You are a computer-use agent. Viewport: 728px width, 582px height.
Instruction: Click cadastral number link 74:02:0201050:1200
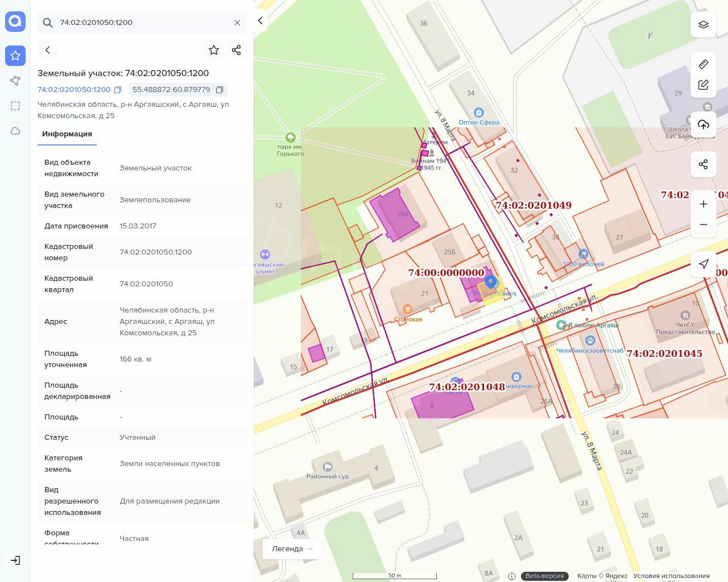click(x=74, y=90)
